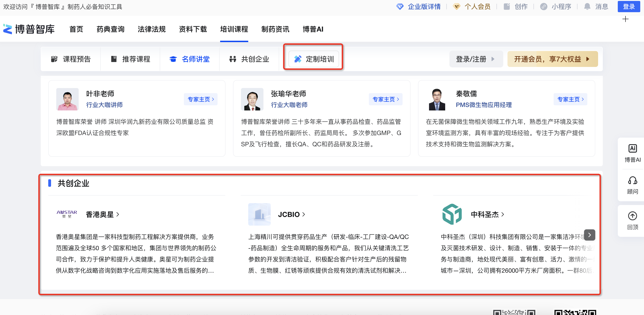Open 专家主页 for 叶非老师

point(200,99)
